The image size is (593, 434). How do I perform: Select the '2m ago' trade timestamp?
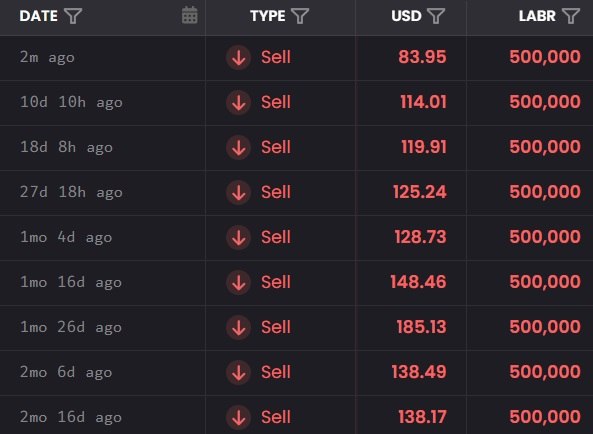click(47, 57)
